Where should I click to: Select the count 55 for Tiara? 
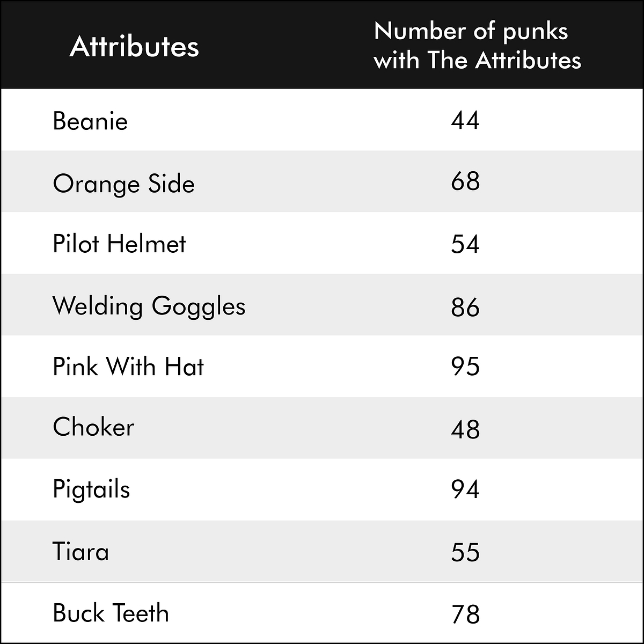pos(465,552)
